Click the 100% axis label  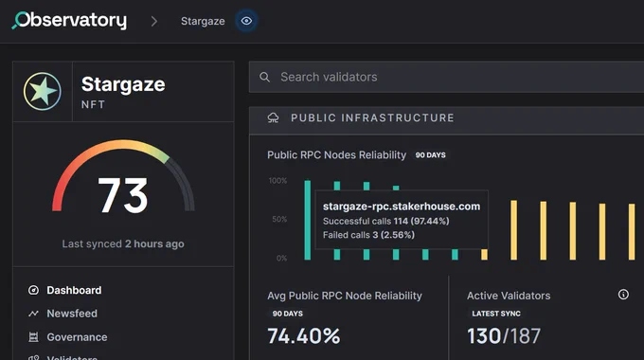[x=278, y=181]
